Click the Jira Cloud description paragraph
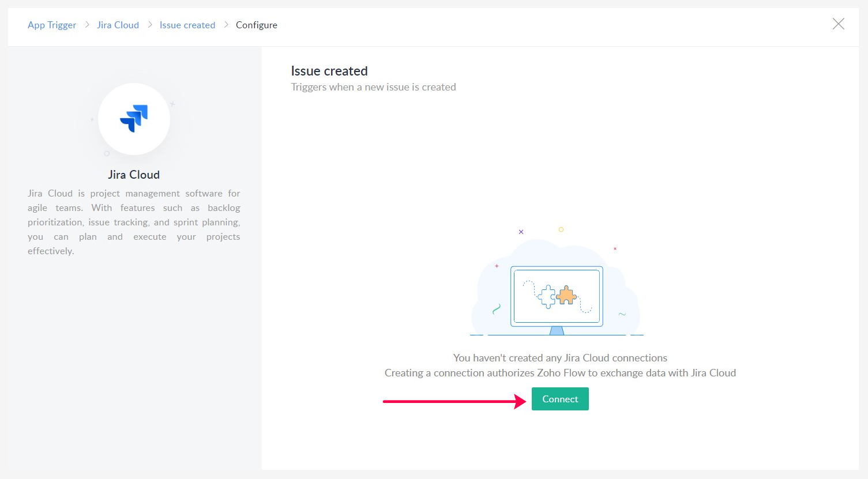This screenshot has width=868, height=479. click(134, 222)
